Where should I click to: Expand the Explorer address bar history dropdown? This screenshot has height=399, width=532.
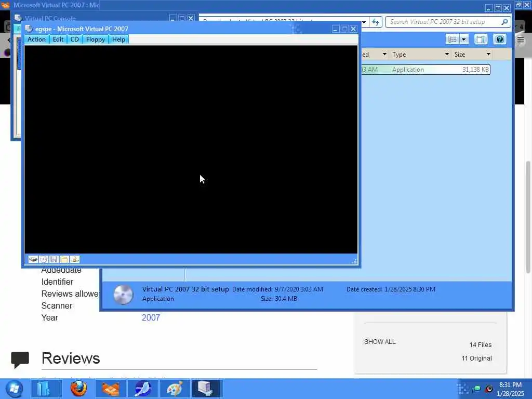tap(364, 22)
